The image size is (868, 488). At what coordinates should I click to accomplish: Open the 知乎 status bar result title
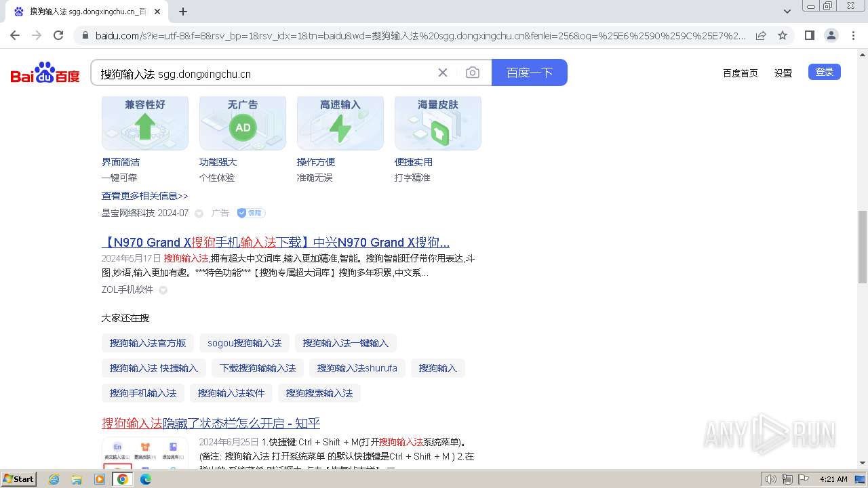click(211, 423)
